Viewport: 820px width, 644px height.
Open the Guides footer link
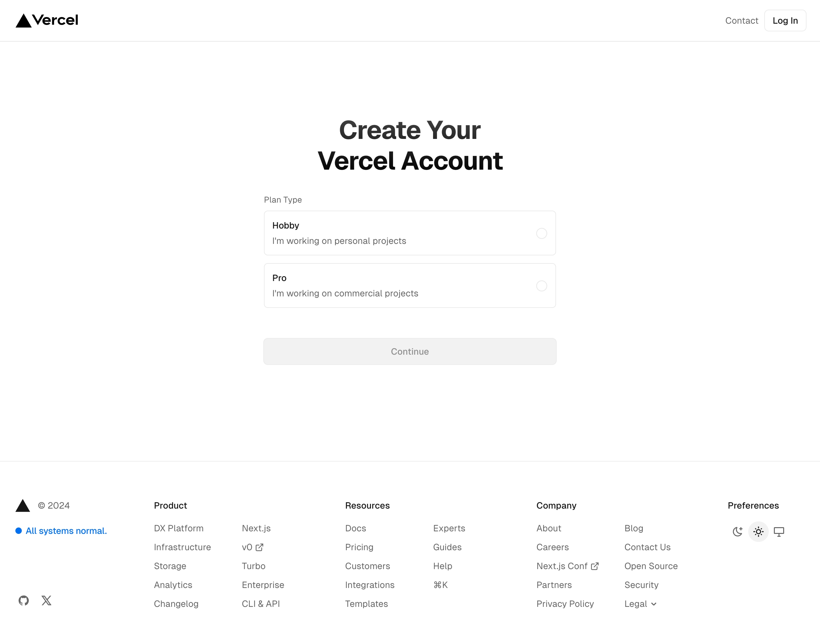coord(447,547)
